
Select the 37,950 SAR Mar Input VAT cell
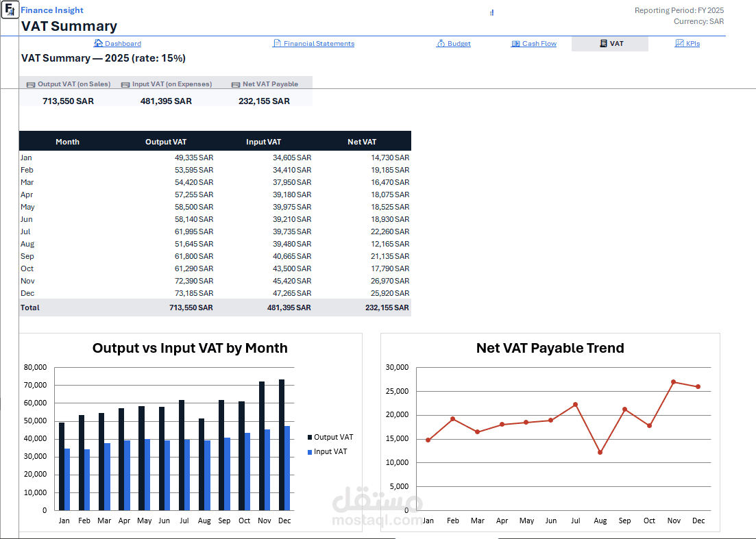292,182
